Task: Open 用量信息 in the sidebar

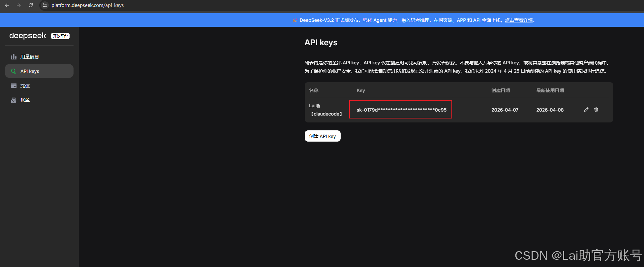Action: point(39,57)
